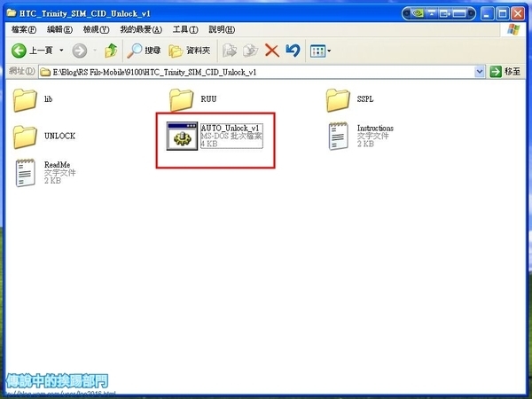Select the RUU folder icon
Viewport: 532px width, 399px height.
(181, 100)
